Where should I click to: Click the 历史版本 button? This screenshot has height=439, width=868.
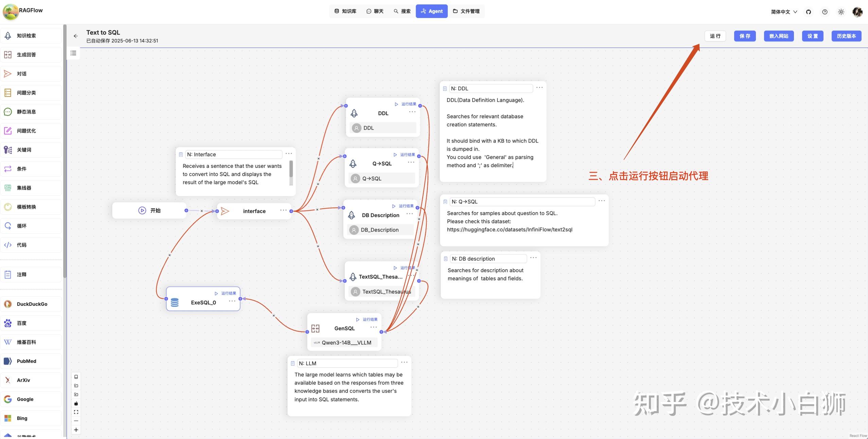(846, 36)
